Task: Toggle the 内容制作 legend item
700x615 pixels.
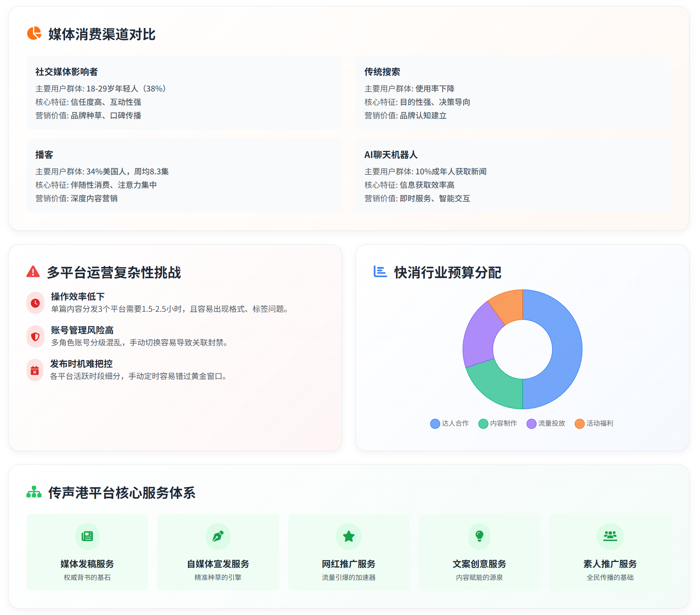Action: tap(498, 423)
